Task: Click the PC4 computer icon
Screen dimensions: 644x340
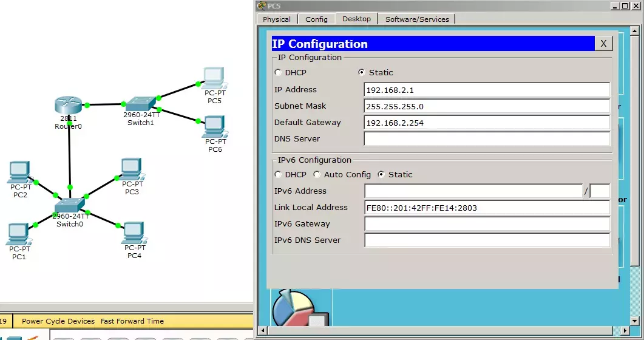Action: tap(134, 233)
